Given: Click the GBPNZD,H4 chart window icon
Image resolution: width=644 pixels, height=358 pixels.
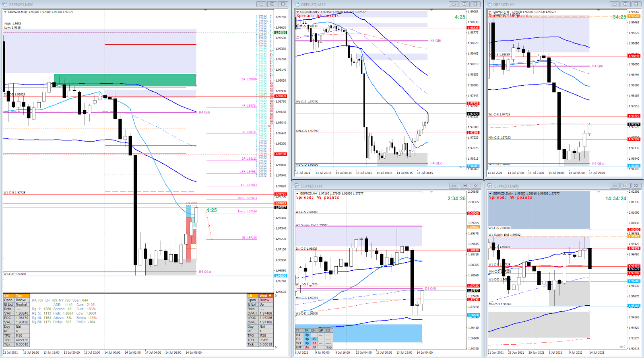Looking at the screenshot, I should (297, 186).
